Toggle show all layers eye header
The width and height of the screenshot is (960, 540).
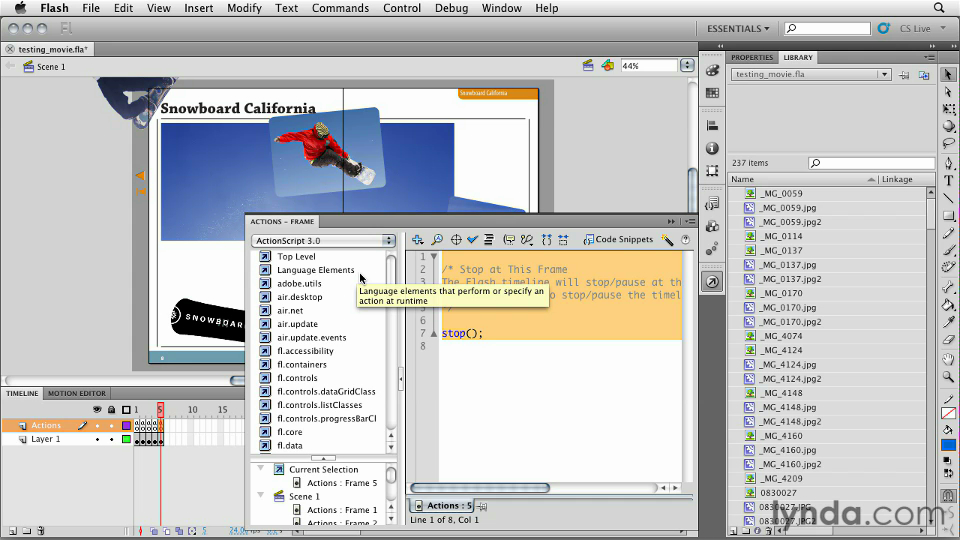[97, 410]
